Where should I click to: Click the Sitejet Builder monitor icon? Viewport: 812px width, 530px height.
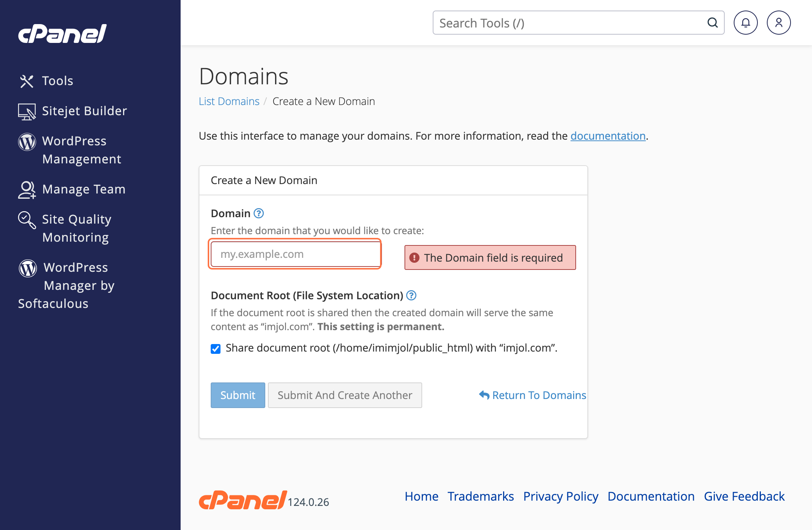click(x=27, y=112)
